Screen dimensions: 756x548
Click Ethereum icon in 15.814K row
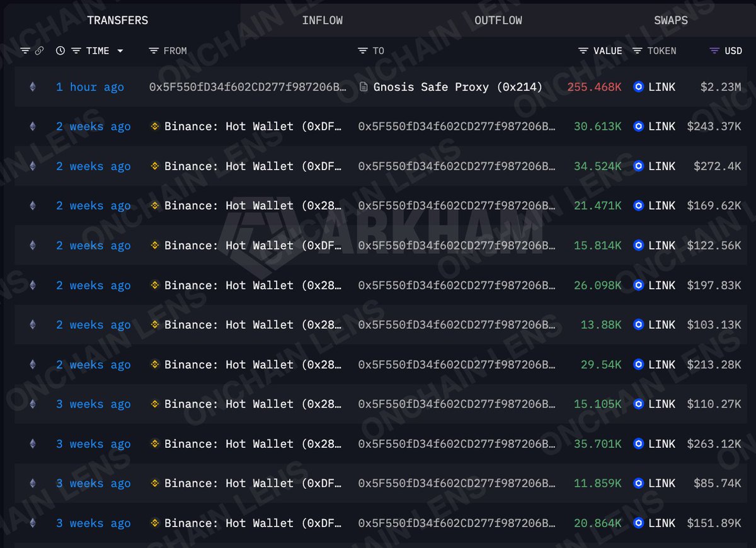[33, 246]
